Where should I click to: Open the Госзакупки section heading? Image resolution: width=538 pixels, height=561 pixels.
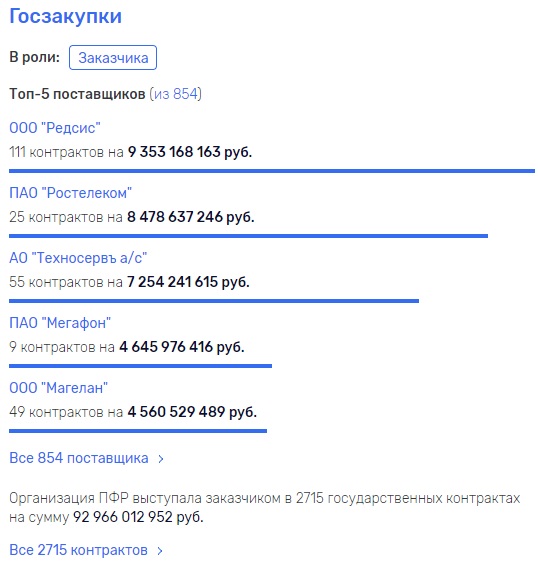[x=65, y=16]
